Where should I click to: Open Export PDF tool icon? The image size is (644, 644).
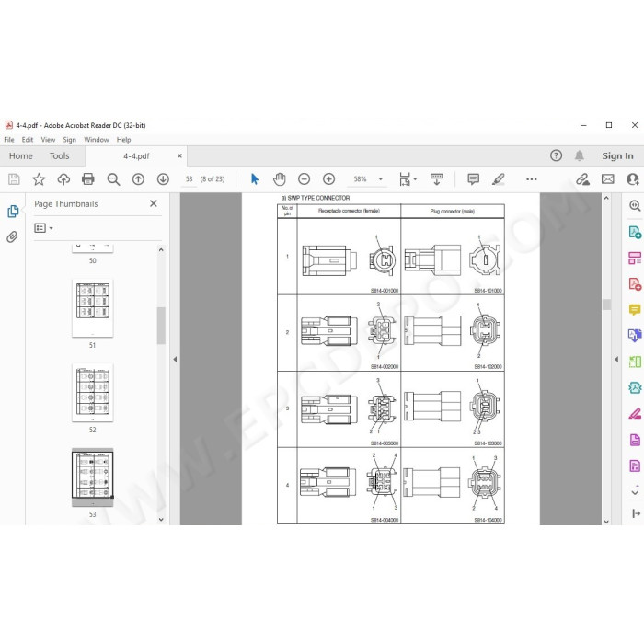[x=635, y=231]
